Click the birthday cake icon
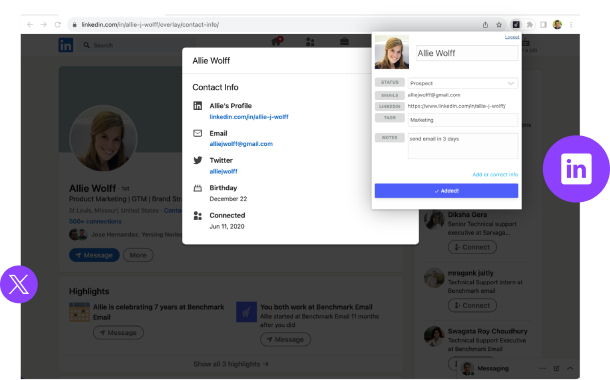 coord(198,188)
